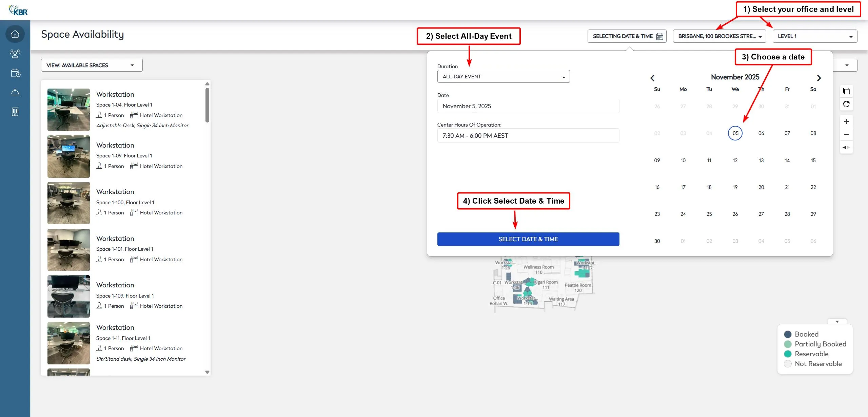Click the pan arrows icon beside the map

846,147
